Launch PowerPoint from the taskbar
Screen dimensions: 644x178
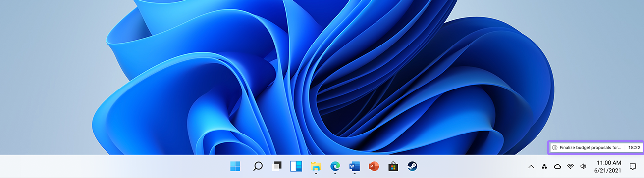pos(374,166)
